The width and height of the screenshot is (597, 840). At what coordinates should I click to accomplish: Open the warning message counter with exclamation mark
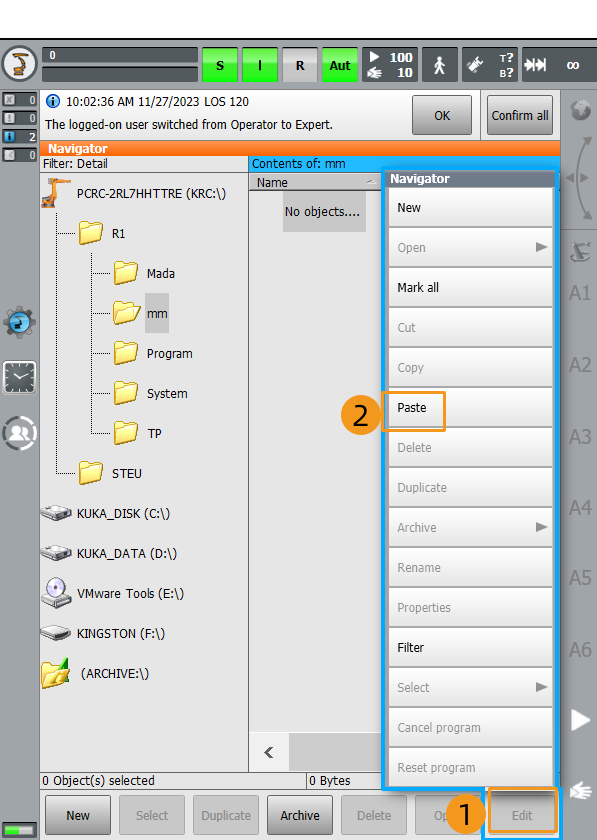(x=20, y=118)
